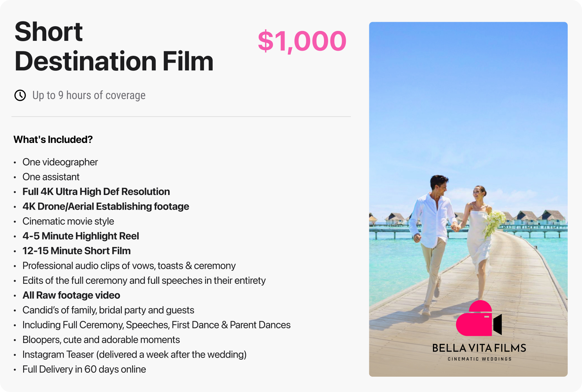Click 4K Drone/Aerial Establishing footage item

[x=106, y=207]
